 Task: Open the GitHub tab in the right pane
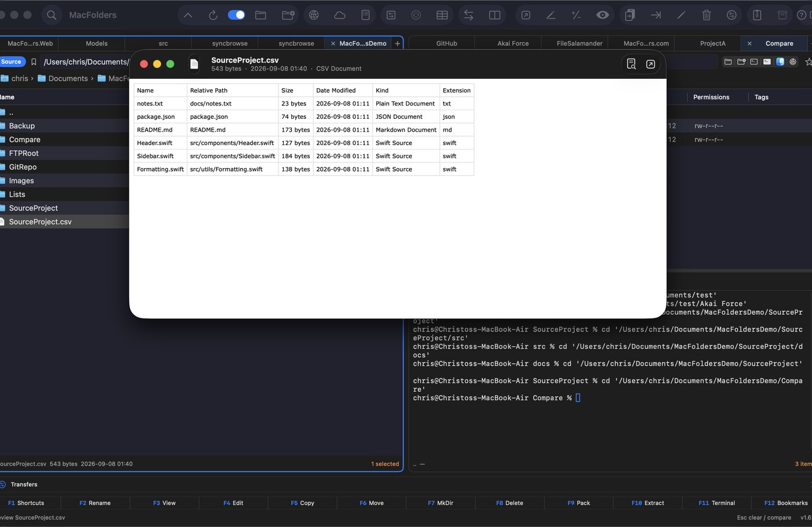[447, 43]
